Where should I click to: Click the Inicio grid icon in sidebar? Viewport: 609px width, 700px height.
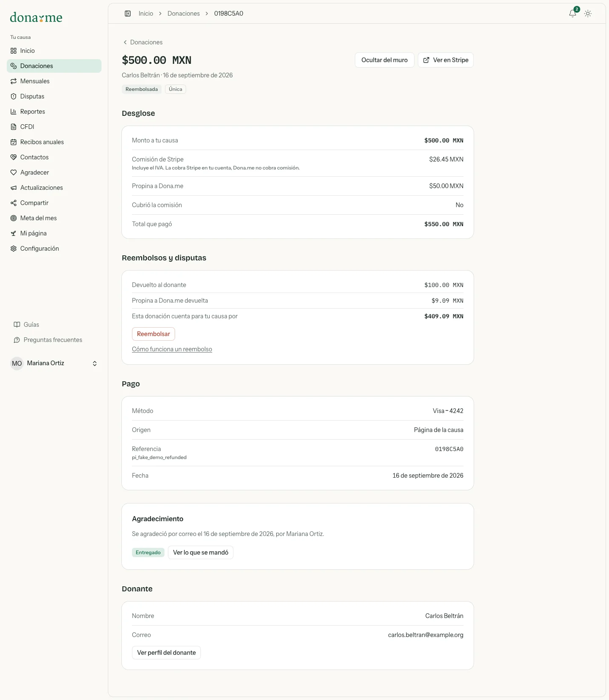[x=14, y=51]
